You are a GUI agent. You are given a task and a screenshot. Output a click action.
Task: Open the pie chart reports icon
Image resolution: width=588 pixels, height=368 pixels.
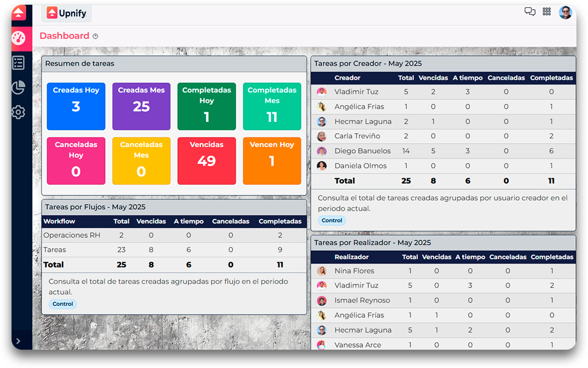[x=18, y=88]
